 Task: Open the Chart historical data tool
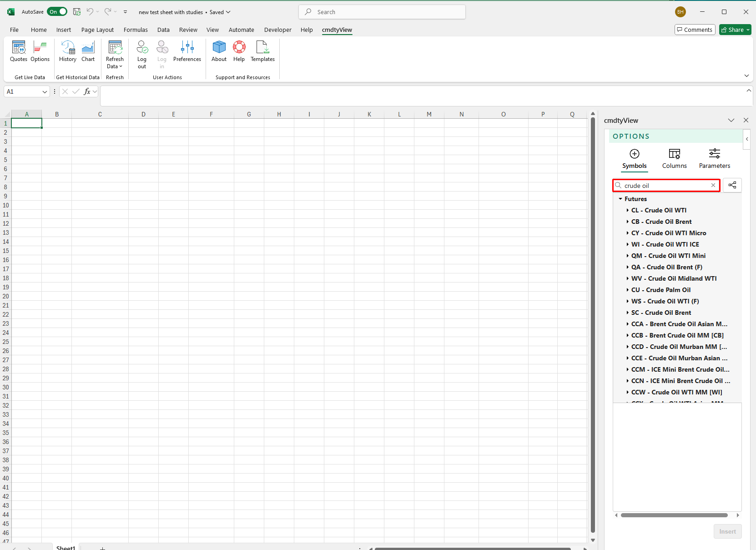88,51
